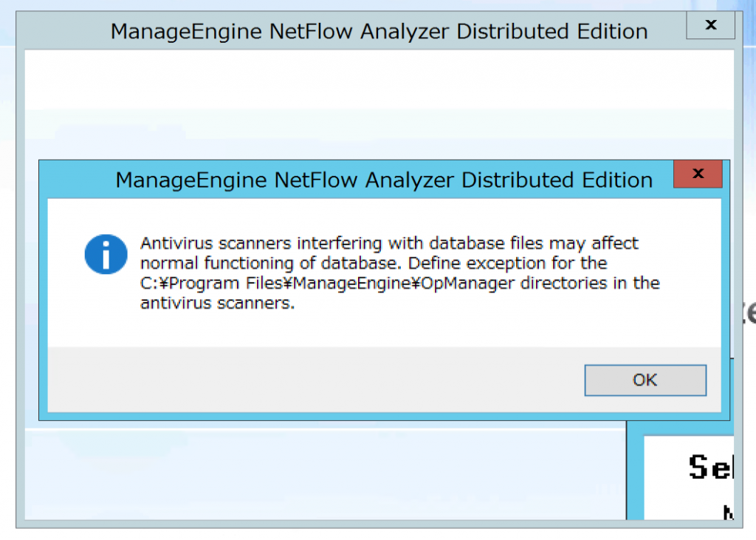Select the background window's title bar

click(379, 31)
